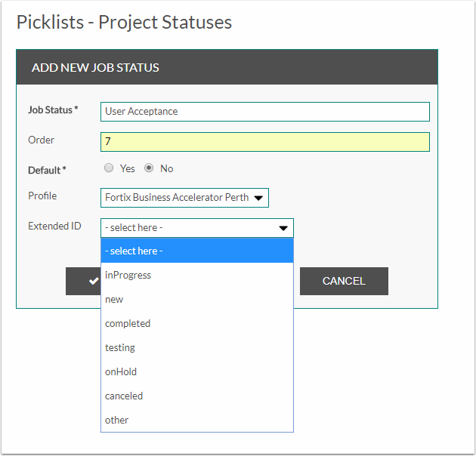The height and width of the screenshot is (456, 476).
Task: Click the 'ADD NEW JOB STATUS' header bar
Action: [x=227, y=67]
